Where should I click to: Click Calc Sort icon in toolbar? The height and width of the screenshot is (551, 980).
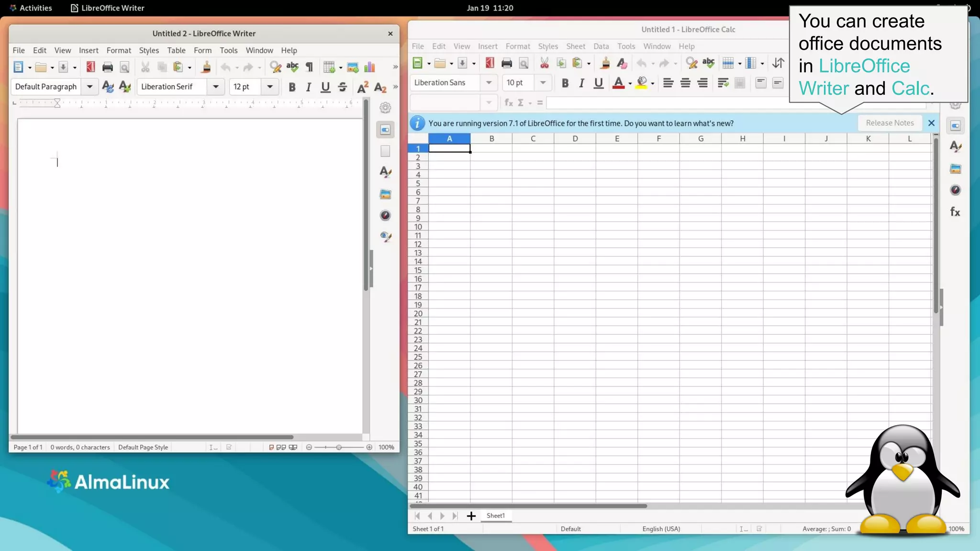pyautogui.click(x=778, y=63)
